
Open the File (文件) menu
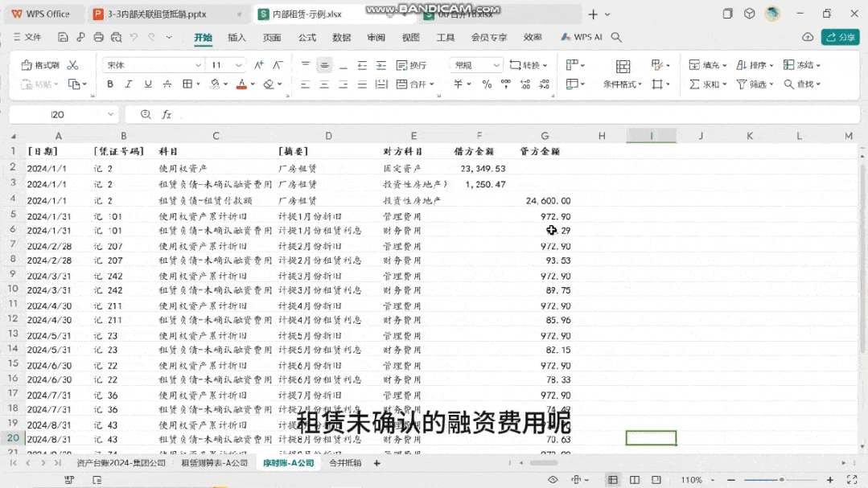click(27, 37)
